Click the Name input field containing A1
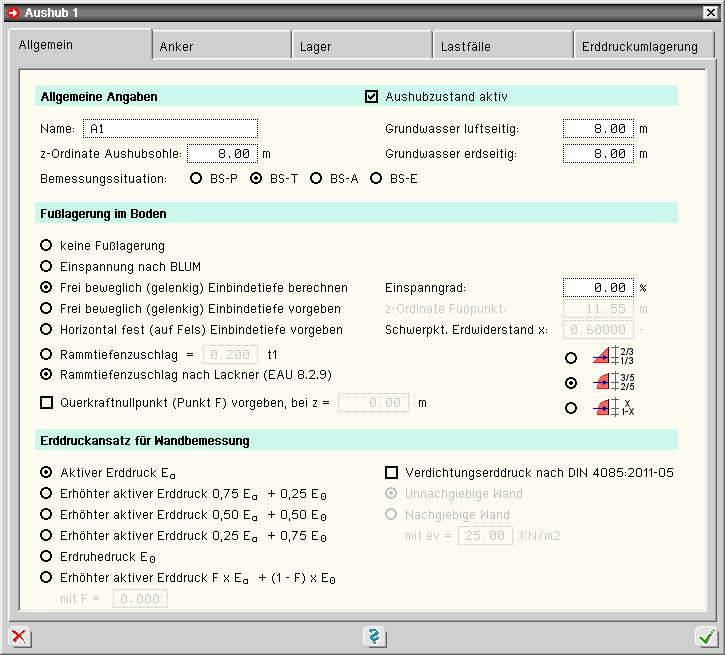The height and width of the screenshot is (655, 725). click(170, 129)
